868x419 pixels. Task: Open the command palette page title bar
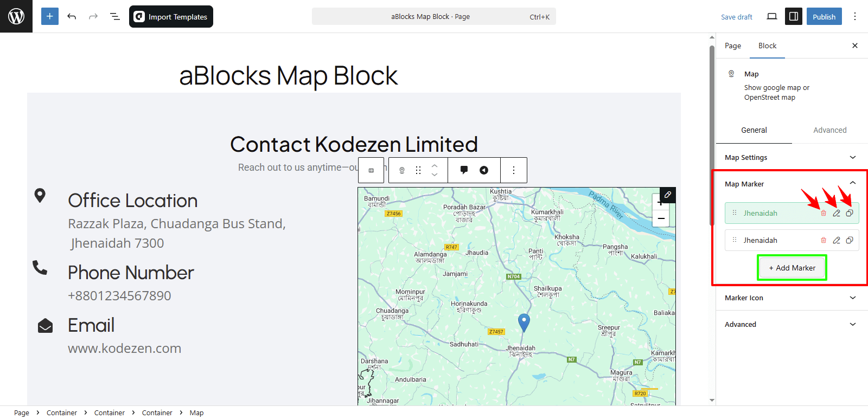[x=434, y=16]
